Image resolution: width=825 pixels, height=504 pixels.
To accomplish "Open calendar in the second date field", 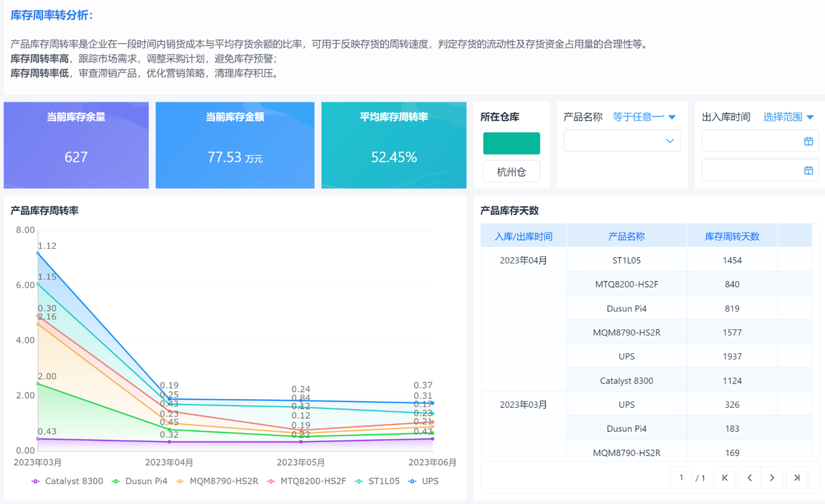I will [x=808, y=170].
